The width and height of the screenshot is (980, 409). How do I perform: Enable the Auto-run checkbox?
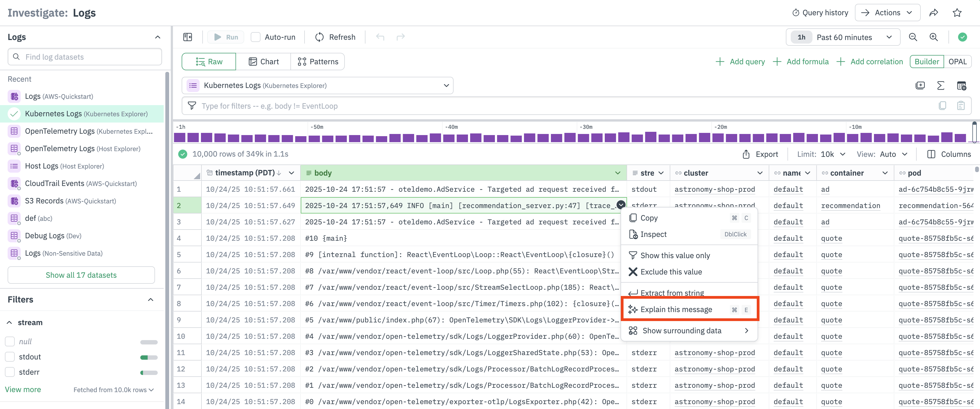[x=256, y=37]
